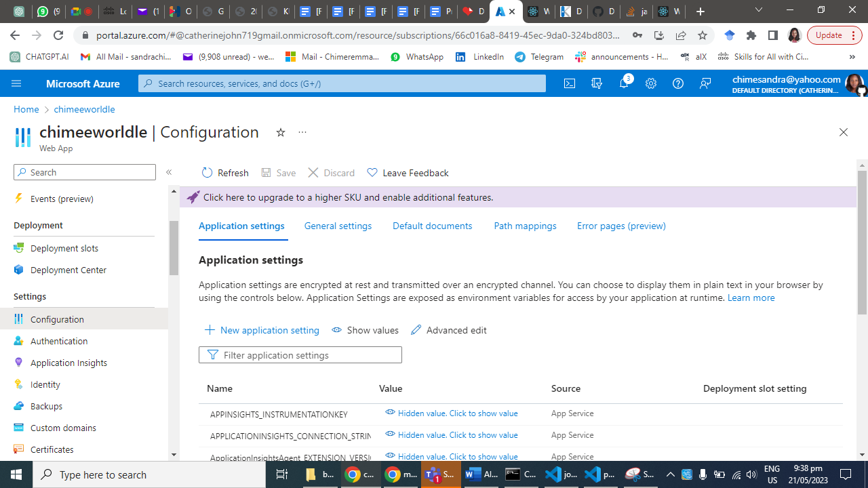868x488 pixels.
Task: Click the Deployment slots sidebar icon
Action: [19, 248]
